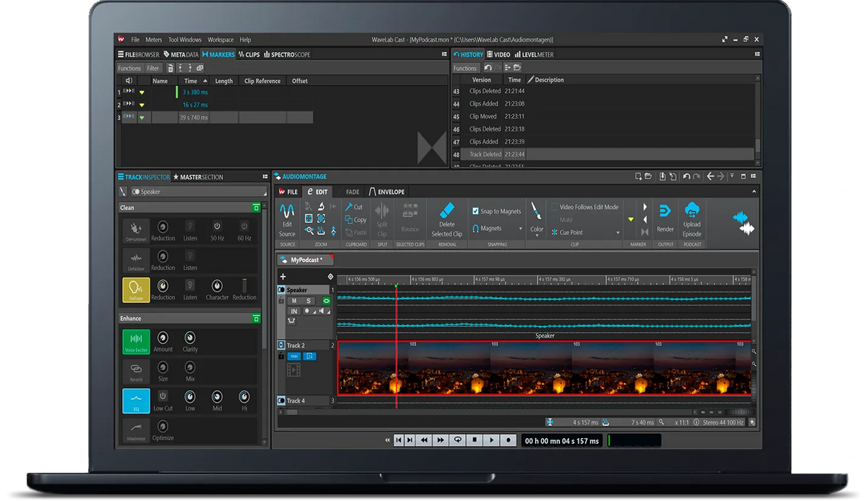The width and height of the screenshot is (868, 501).
Task: Open the Color dropdown arrow
Action: click(x=536, y=236)
